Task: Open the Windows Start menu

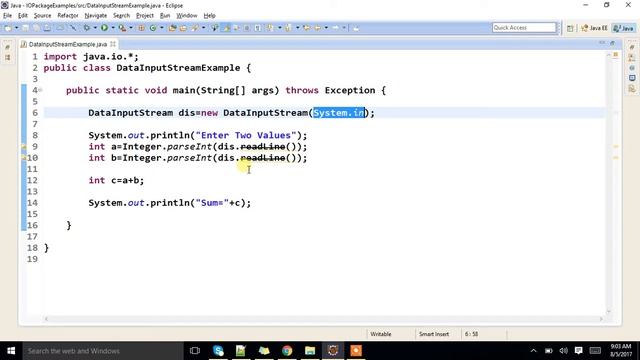Action: (x=11, y=351)
